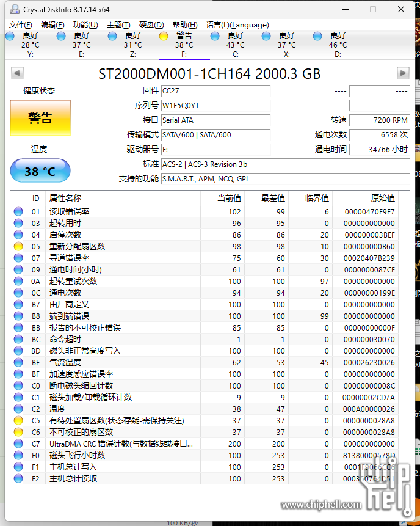
Task: Click the status icon for 起转用时
Action: point(18,223)
